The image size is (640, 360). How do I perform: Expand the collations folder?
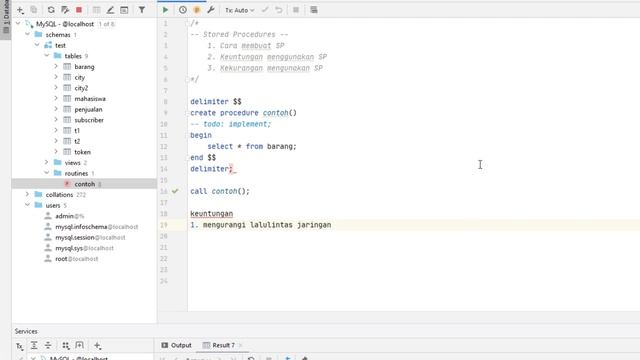click(27, 194)
